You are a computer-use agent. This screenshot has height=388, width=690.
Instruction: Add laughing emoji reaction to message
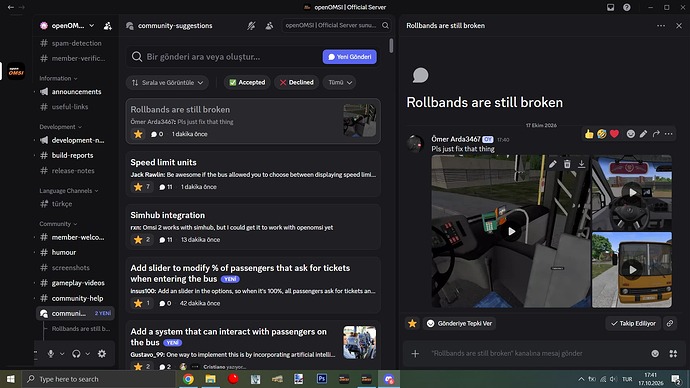click(602, 134)
